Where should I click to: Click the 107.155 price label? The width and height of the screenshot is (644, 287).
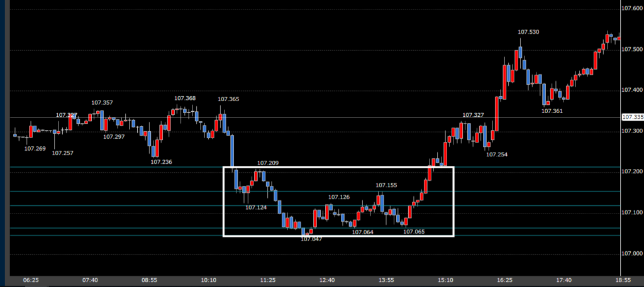(x=387, y=185)
